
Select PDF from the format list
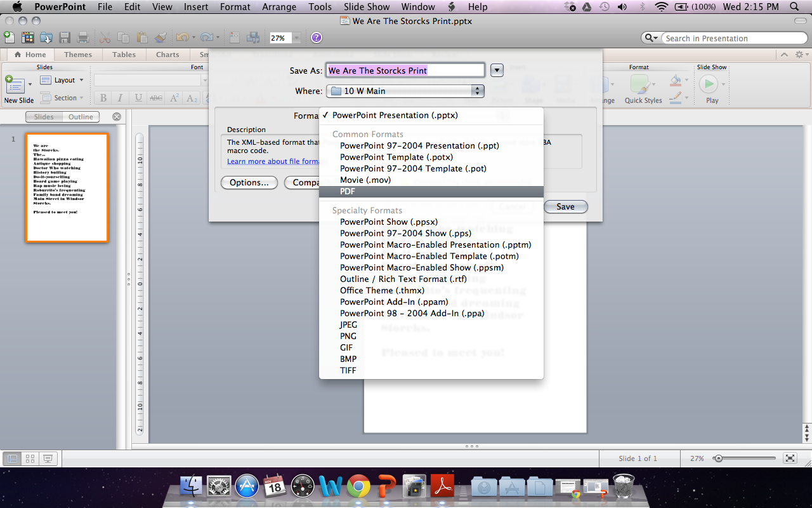pyautogui.click(x=431, y=191)
